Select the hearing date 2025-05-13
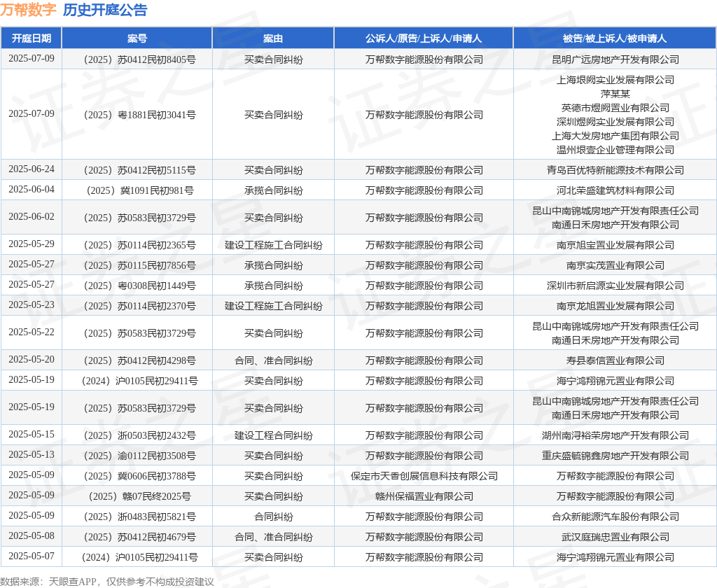The width and height of the screenshot is (717, 588). [31, 455]
